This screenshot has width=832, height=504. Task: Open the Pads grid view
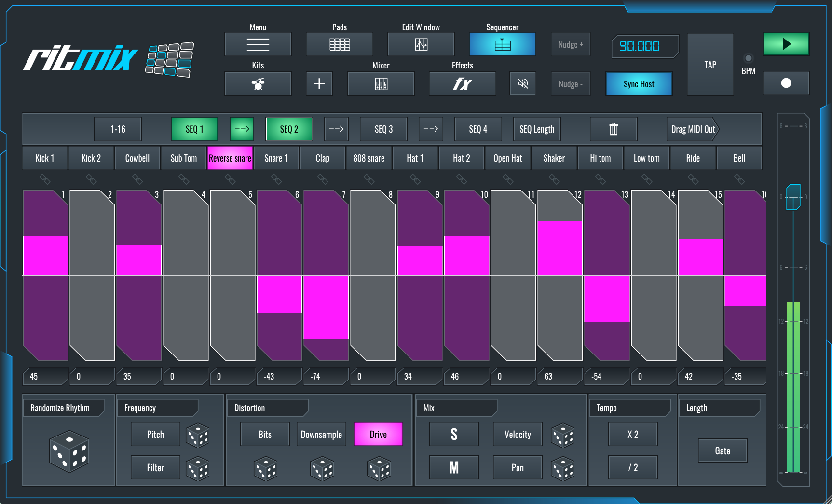[x=339, y=45]
